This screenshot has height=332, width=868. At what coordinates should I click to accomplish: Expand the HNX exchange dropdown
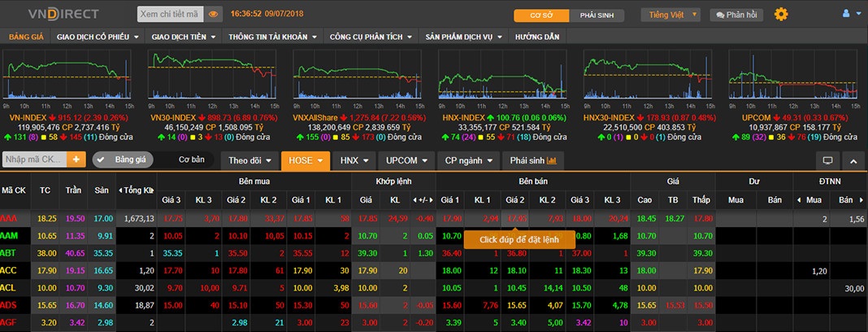[x=354, y=160]
